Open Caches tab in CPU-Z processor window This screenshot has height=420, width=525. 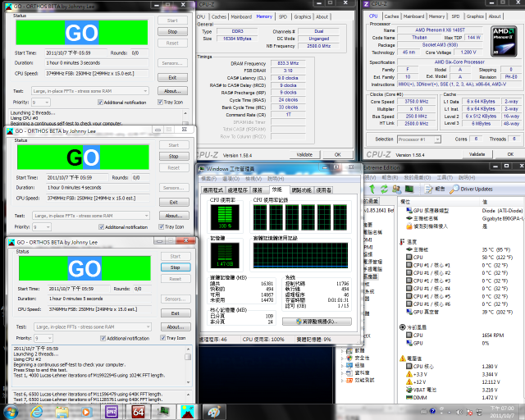tap(391, 16)
